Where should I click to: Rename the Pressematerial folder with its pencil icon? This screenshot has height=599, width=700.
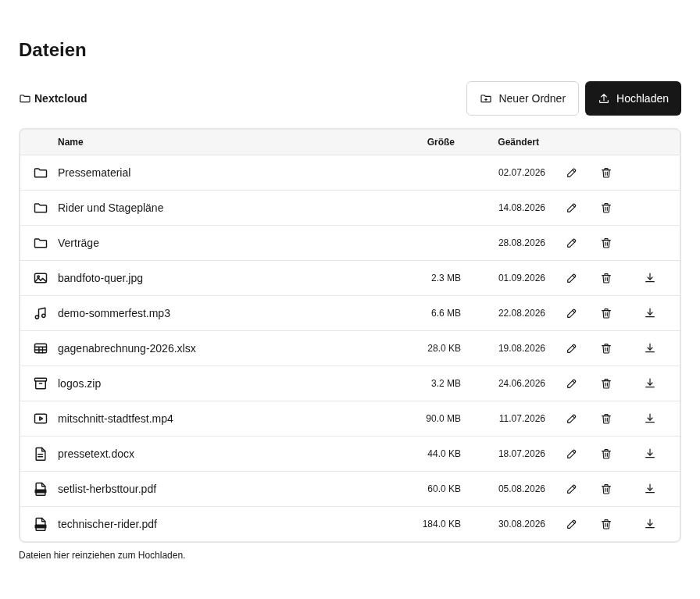tap(571, 173)
